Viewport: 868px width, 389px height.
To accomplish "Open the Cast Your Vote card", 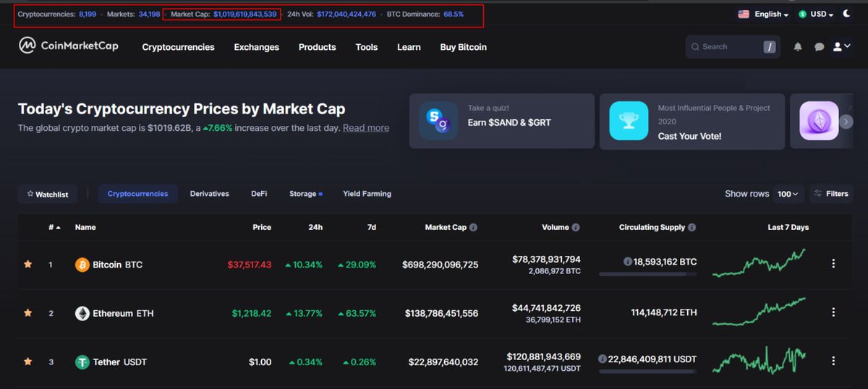I will tap(692, 121).
